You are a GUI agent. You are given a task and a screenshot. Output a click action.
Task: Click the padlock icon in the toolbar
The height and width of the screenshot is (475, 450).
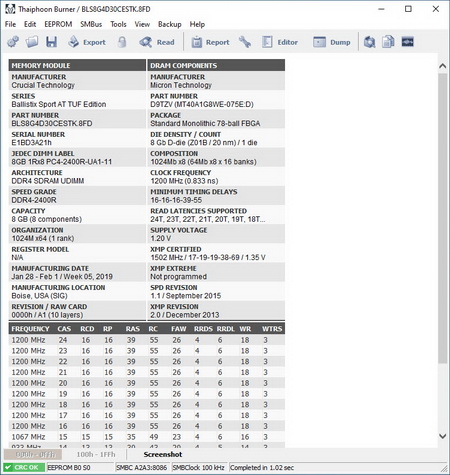tap(122, 42)
